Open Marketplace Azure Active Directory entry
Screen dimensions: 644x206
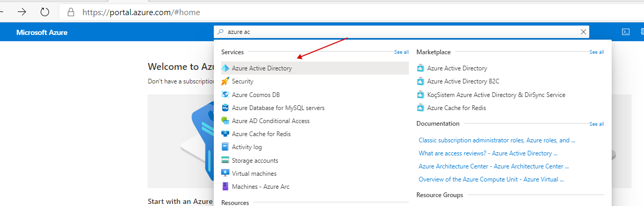click(457, 68)
